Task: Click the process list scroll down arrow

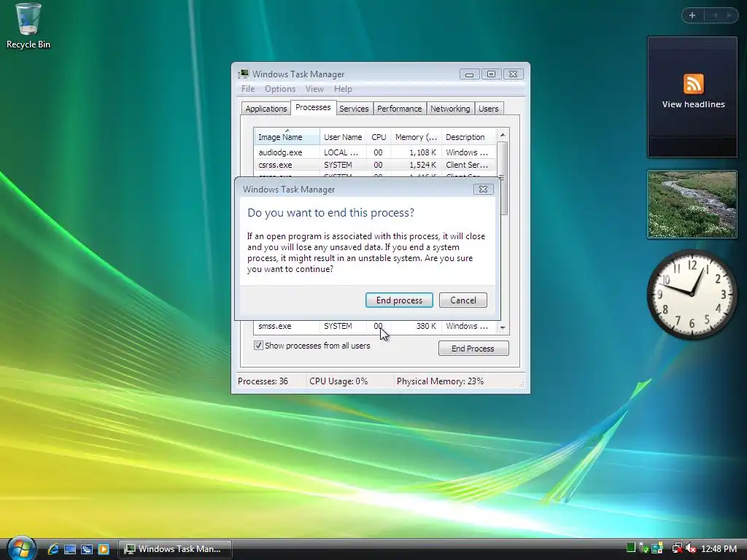Action: [503, 327]
